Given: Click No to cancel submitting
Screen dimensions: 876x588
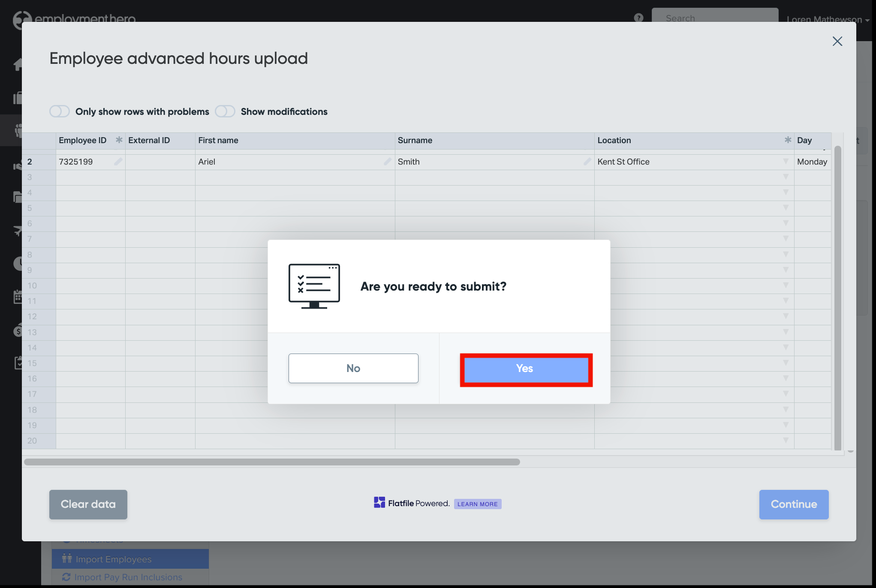Looking at the screenshot, I should (x=353, y=369).
